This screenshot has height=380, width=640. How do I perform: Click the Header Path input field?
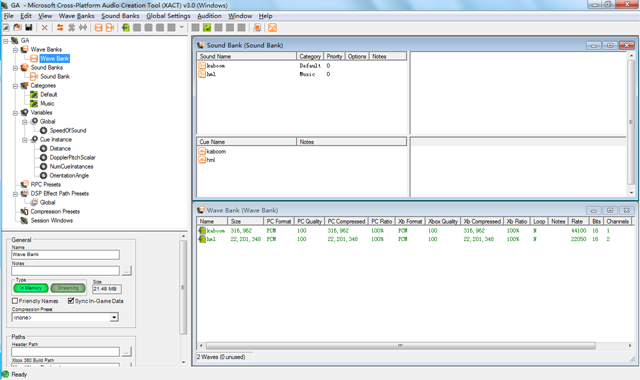(65, 351)
